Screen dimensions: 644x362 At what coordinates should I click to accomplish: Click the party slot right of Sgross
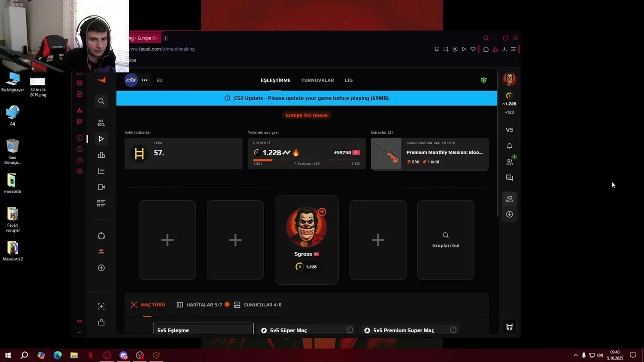click(x=378, y=240)
